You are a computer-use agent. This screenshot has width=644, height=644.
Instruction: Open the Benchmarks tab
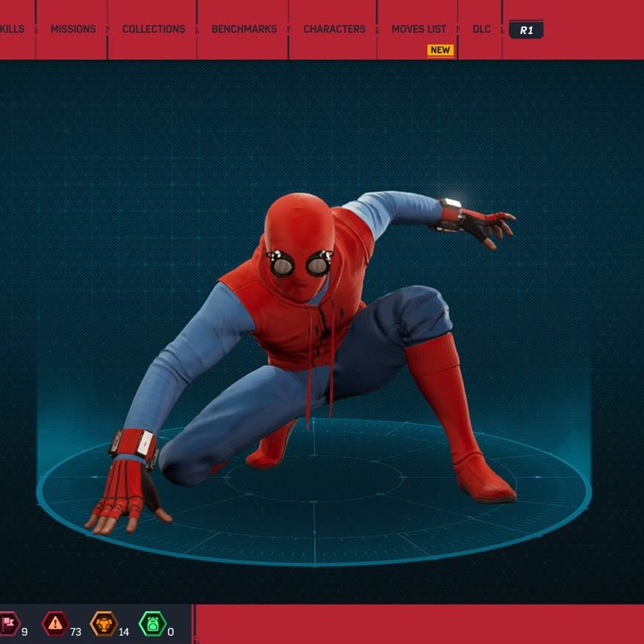244,30
